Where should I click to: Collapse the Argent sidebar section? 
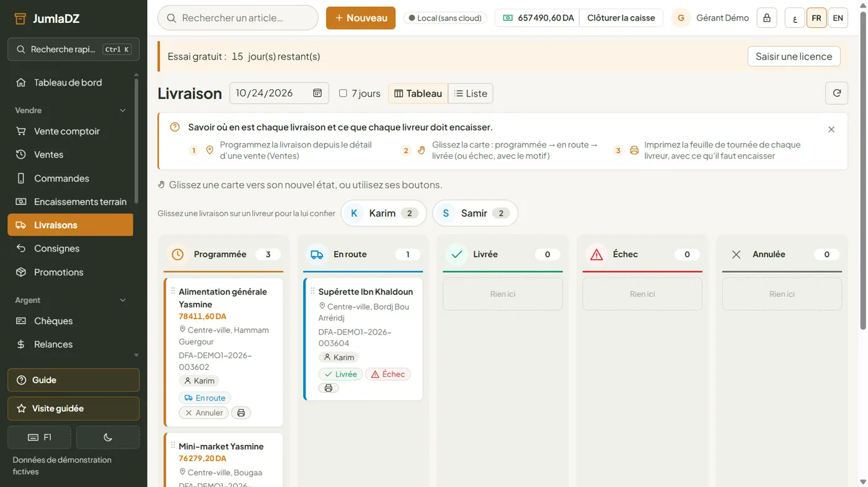[71, 300]
